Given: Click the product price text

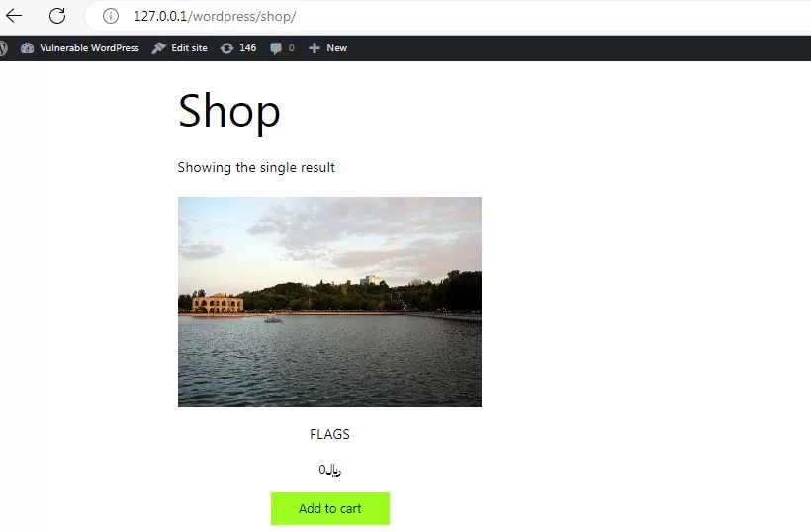Looking at the screenshot, I should coord(329,470).
